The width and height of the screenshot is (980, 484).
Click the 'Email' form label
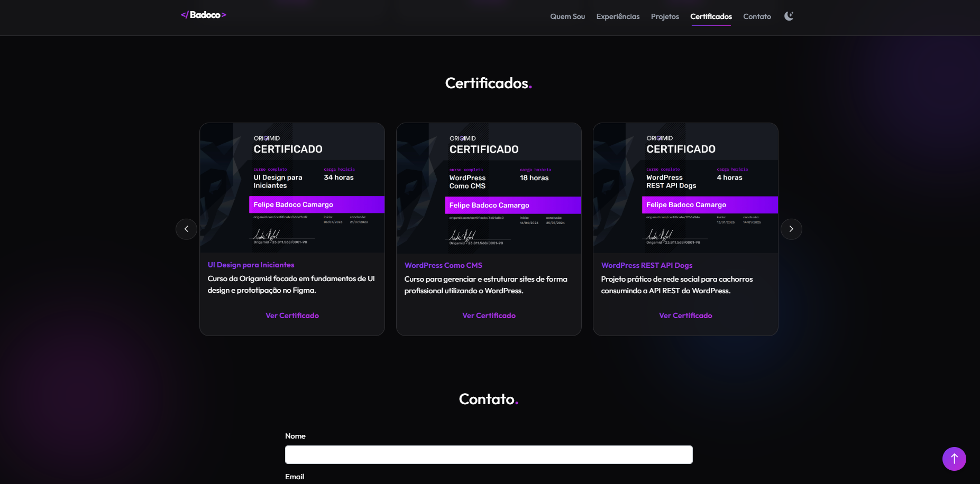295,477
